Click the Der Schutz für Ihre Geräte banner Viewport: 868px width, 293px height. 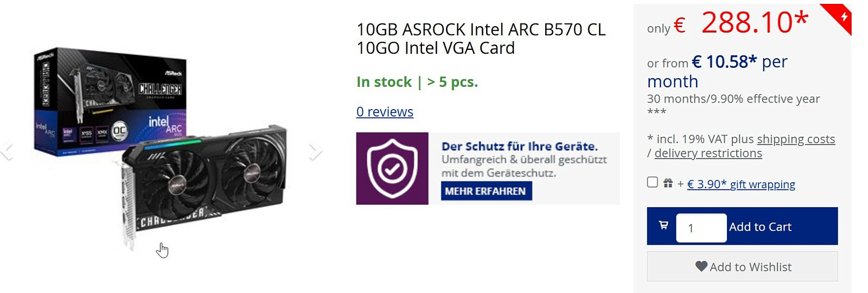[x=488, y=168]
